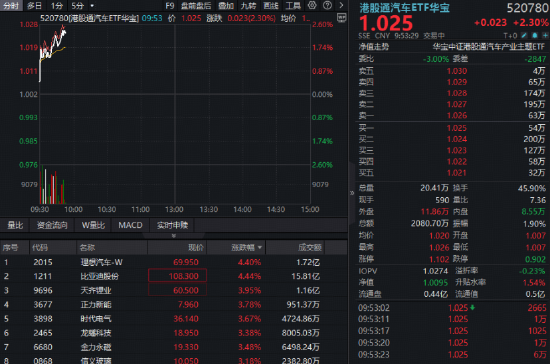
Task: Open help question mark icon
Action: coord(327,5)
